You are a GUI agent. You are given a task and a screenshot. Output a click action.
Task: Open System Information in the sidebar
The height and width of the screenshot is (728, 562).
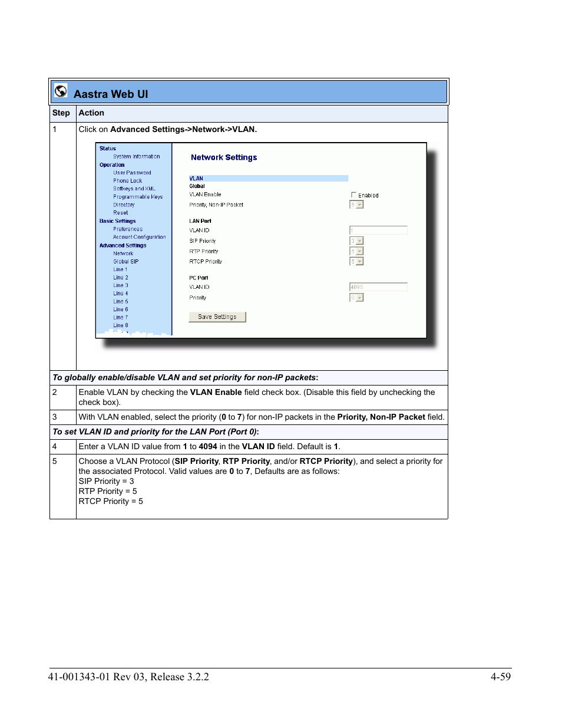pos(137,157)
